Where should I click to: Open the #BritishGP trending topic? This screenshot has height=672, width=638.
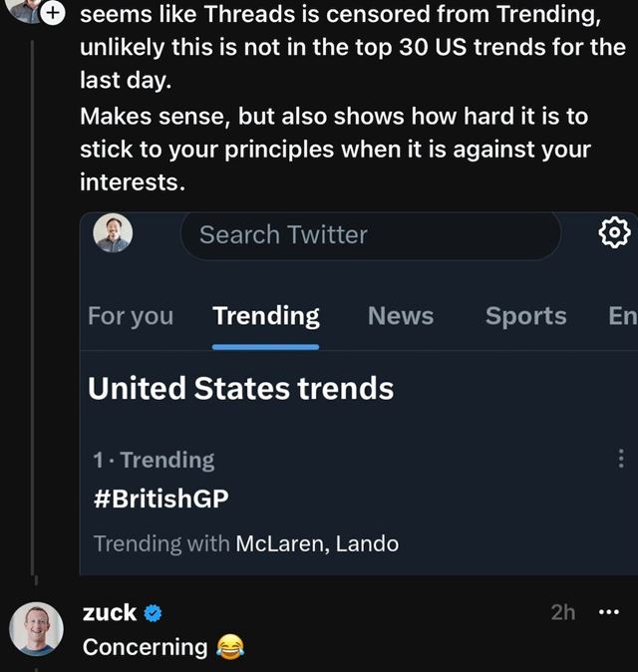(160, 499)
